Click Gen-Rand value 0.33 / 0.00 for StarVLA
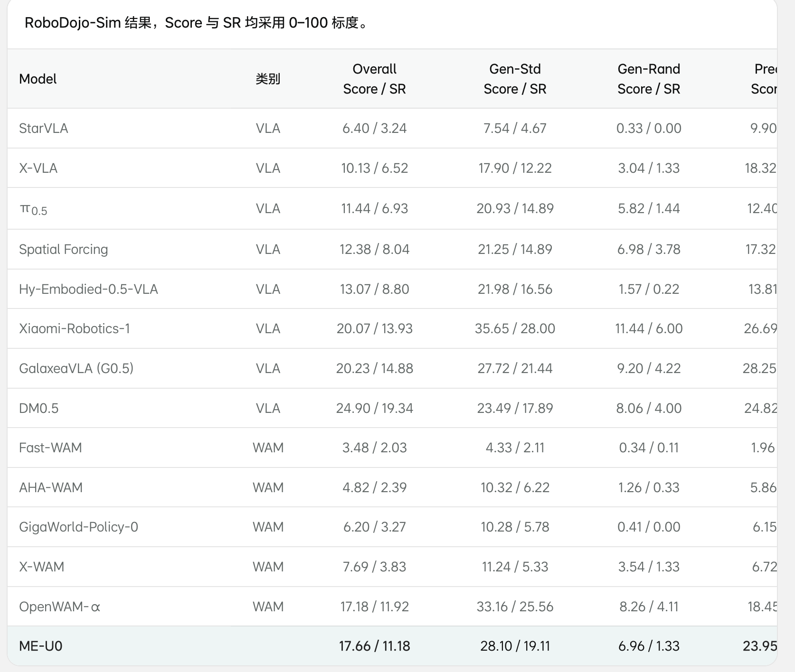The height and width of the screenshot is (672, 795). [649, 128]
